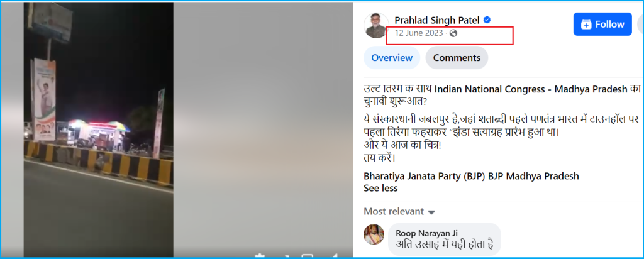This screenshot has width=644, height=259.
Task: Open the video settings gear icon
Action: pyautogui.click(x=260, y=256)
